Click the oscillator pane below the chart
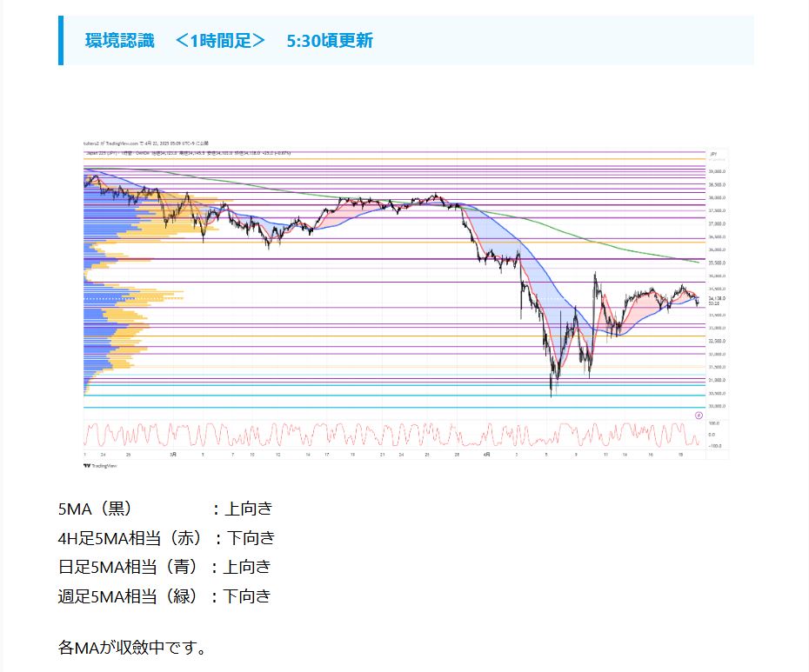 (x=394, y=435)
